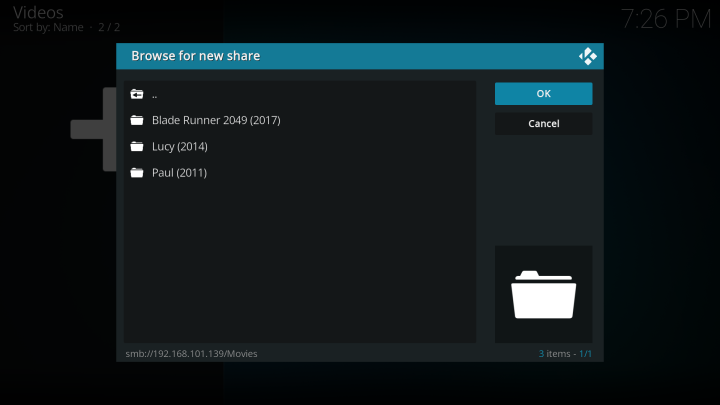Click the "3 items - 1/1" counter
Viewport: 720px width, 405px height.
(x=565, y=353)
